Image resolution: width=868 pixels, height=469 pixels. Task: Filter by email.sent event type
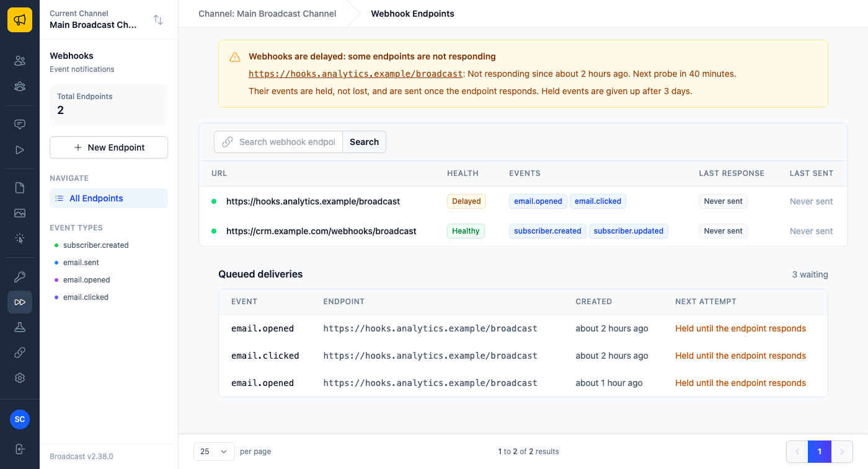(x=81, y=263)
